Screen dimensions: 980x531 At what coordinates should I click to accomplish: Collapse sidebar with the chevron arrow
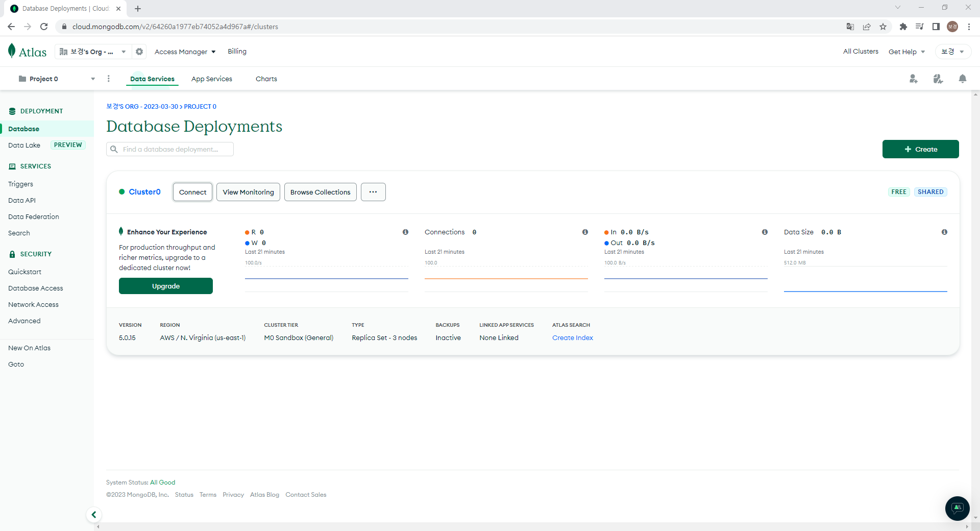pos(94,515)
